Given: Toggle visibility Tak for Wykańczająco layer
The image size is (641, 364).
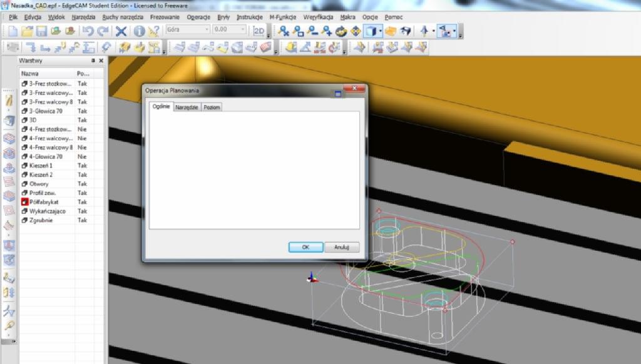Looking at the screenshot, I should (x=82, y=211).
